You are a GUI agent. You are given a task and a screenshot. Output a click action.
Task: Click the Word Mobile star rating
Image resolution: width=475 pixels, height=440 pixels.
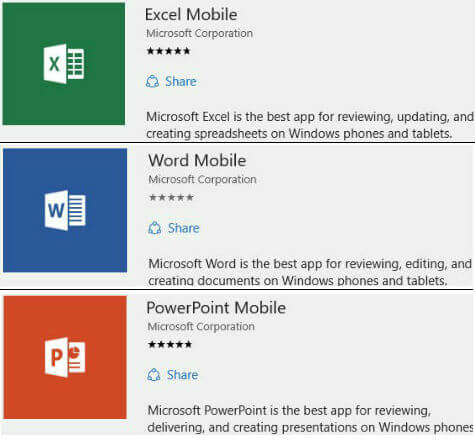[171, 197]
